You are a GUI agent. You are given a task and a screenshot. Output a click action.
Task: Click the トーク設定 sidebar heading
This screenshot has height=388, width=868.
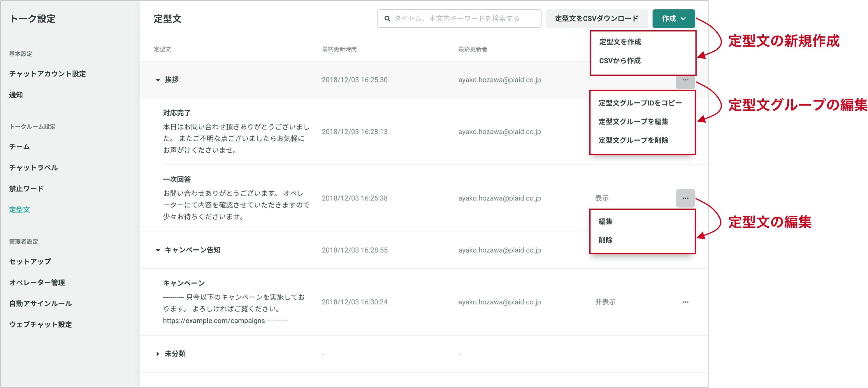click(x=32, y=19)
